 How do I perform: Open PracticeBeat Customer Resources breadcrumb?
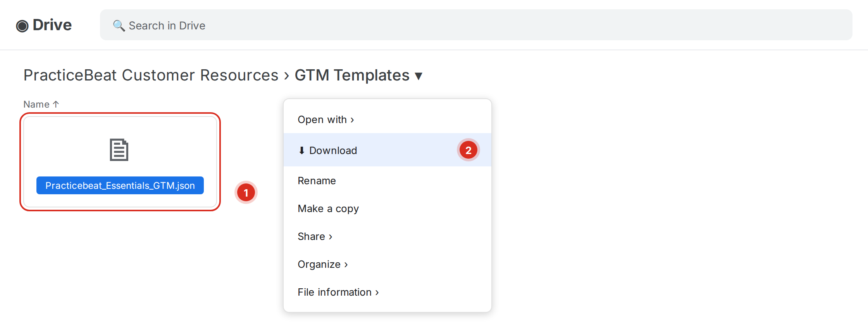coord(151,75)
